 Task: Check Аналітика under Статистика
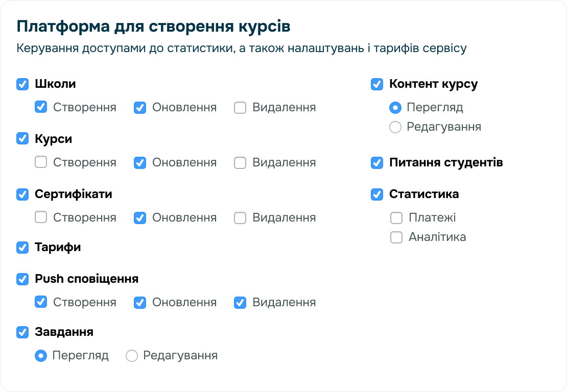coord(396,237)
